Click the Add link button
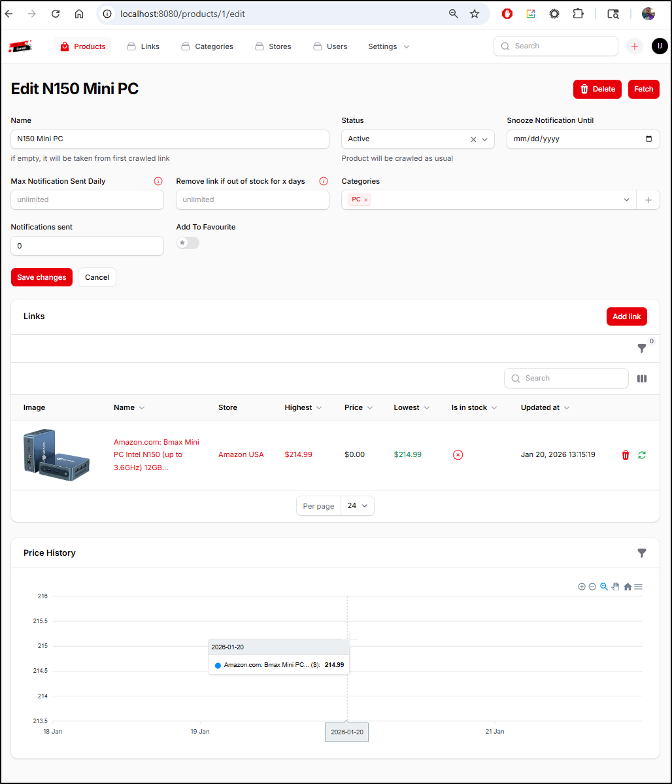Image resolution: width=672 pixels, height=784 pixels. (x=626, y=316)
